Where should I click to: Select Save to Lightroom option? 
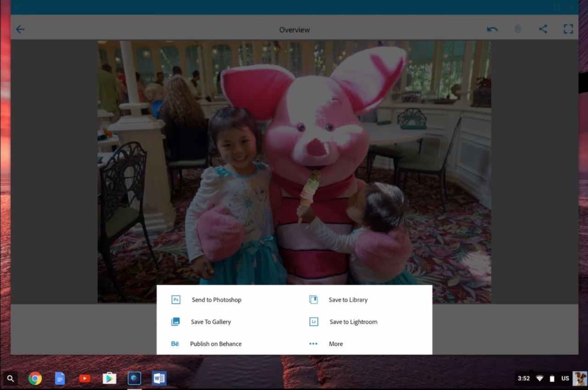click(x=353, y=322)
